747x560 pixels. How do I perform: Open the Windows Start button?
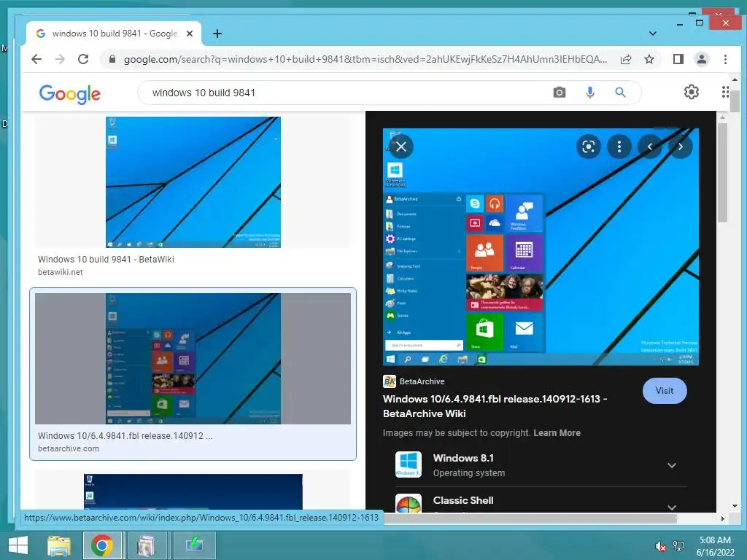(x=18, y=545)
